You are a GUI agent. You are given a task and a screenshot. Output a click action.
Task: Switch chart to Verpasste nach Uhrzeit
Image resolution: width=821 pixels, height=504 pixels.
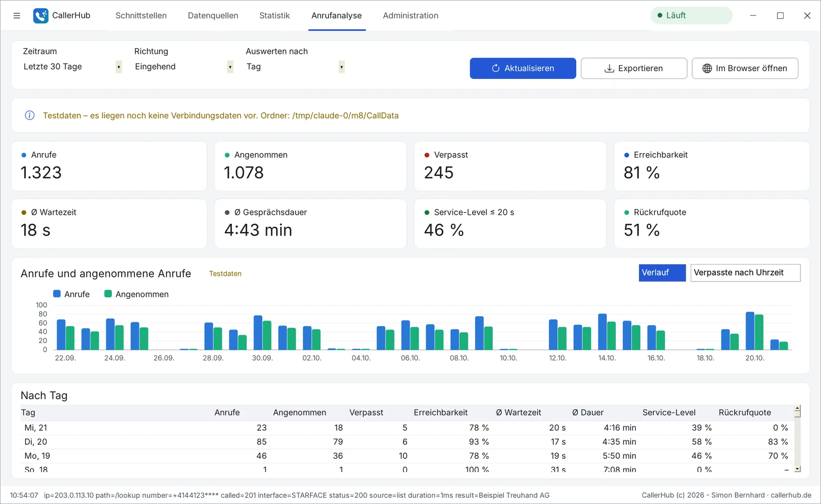[x=745, y=273]
